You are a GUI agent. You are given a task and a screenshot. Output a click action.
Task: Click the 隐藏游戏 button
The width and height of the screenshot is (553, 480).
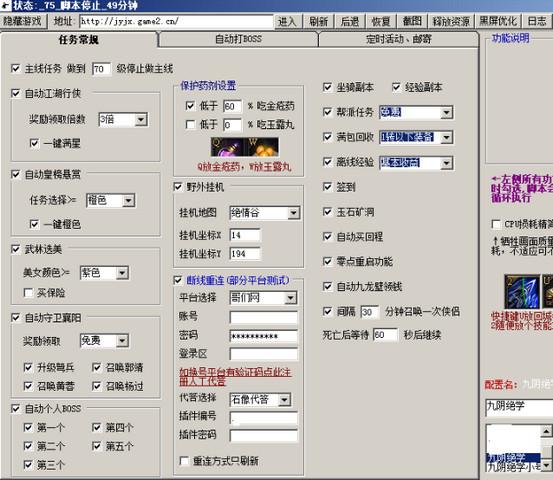coord(23,21)
